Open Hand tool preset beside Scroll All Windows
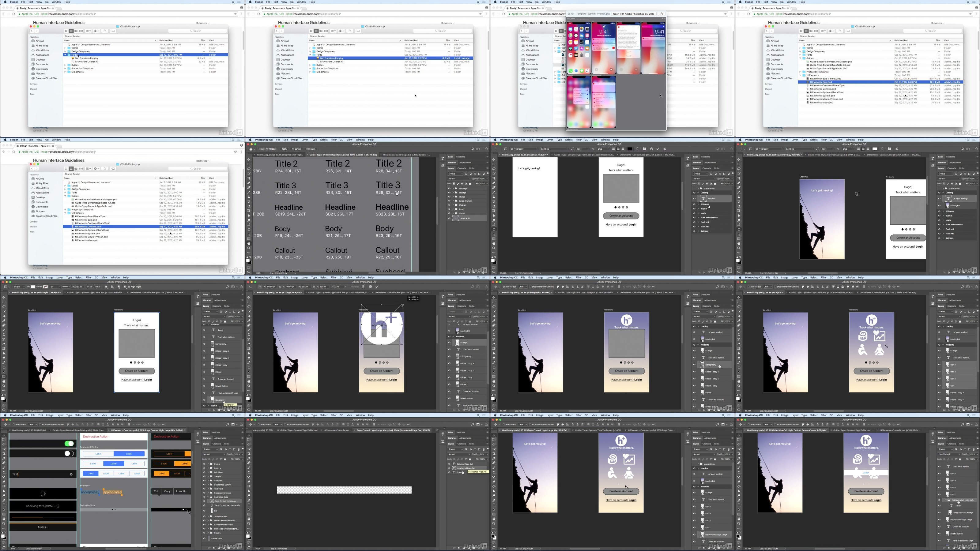 coord(252,149)
